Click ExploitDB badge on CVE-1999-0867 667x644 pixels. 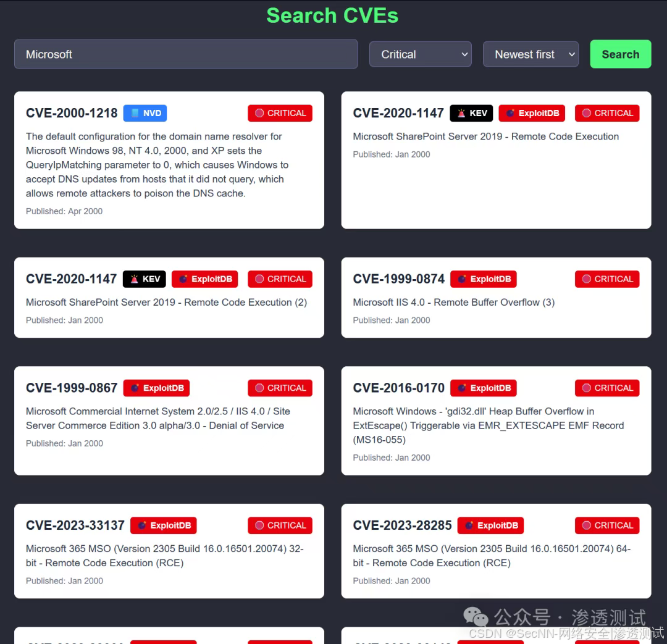[156, 388]
